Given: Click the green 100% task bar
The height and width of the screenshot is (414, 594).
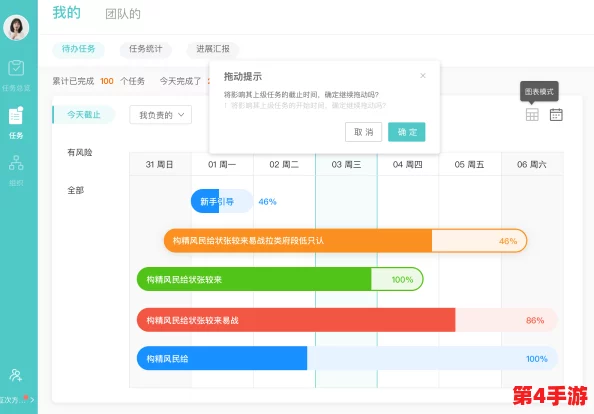Looking at the screenshot, I should (280, 279).
